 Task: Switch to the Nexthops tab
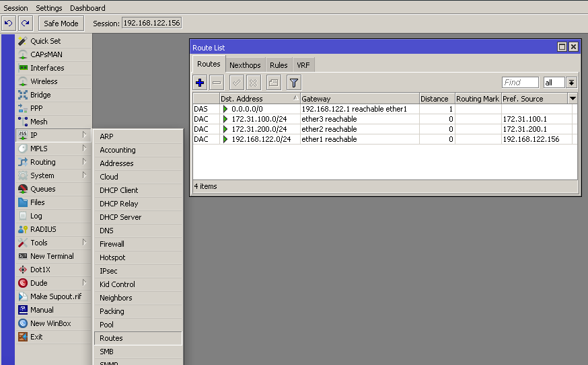[245, 65]
